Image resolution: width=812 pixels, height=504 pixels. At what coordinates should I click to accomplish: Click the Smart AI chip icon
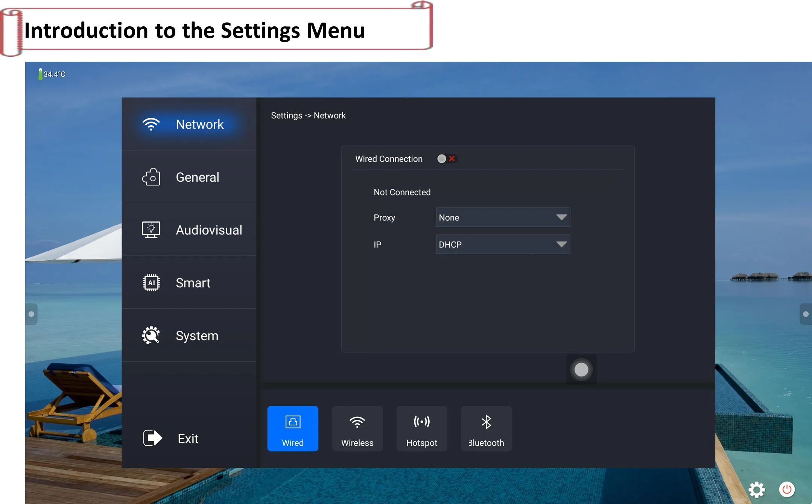click(x=151, y=282)
